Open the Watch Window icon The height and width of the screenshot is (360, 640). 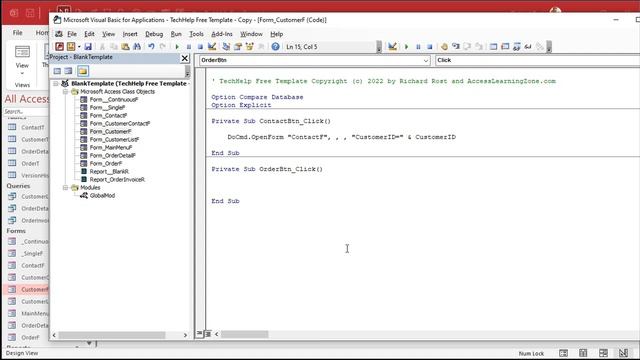[x=516, y=47]
